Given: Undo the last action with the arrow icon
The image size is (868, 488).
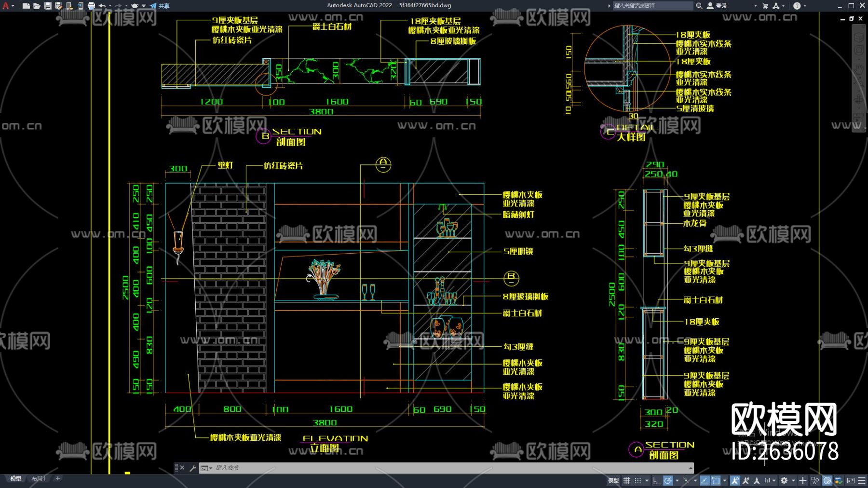Looking at the screenshot, I should coord(102,6).
